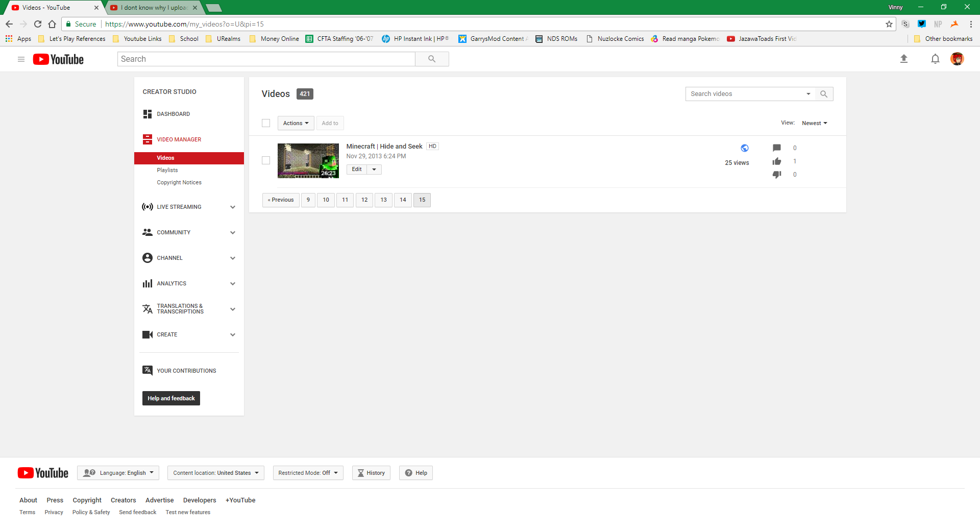Click the thumbs down dislikes icon
The height and width of the screenshot is (531, 980).
click(x=777, y=175)
